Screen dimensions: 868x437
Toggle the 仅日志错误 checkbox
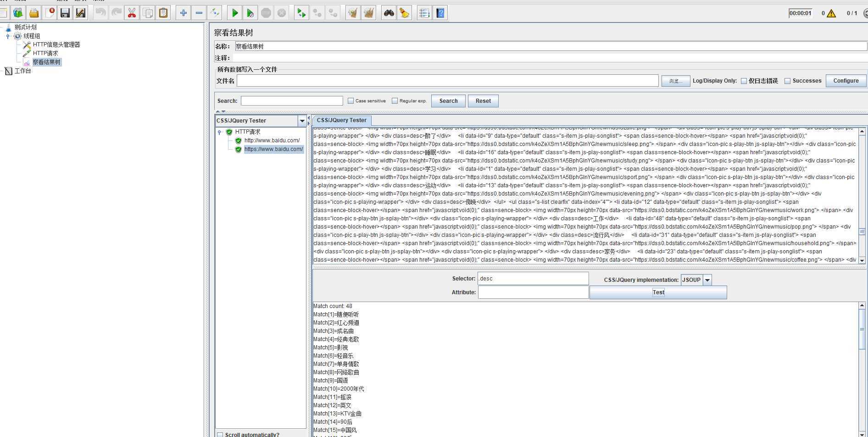pyautogui.click(x=744, y=81)
